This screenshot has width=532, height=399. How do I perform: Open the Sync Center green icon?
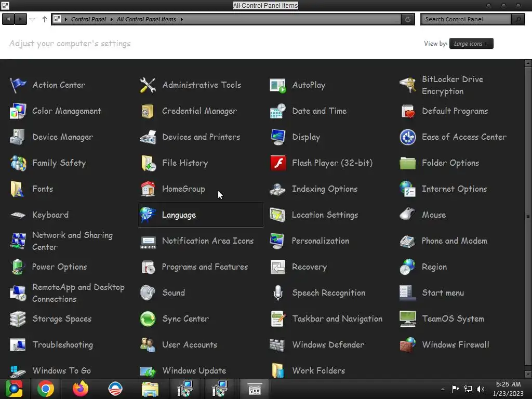[148, 319]
